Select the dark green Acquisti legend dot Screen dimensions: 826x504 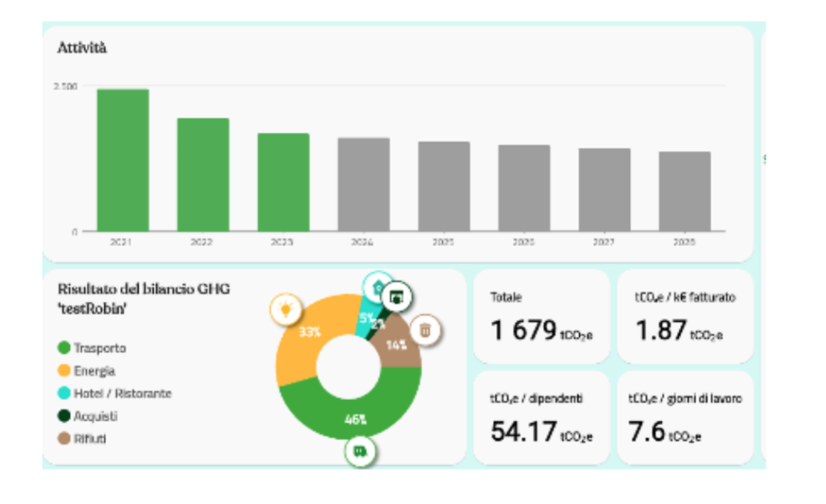pyautogui.click(x=64, y=415)
